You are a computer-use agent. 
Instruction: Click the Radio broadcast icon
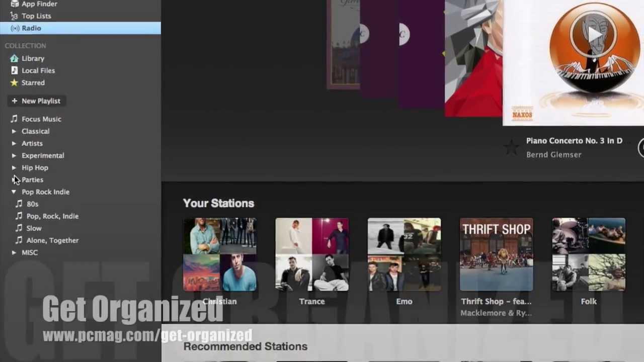(15, 28)
